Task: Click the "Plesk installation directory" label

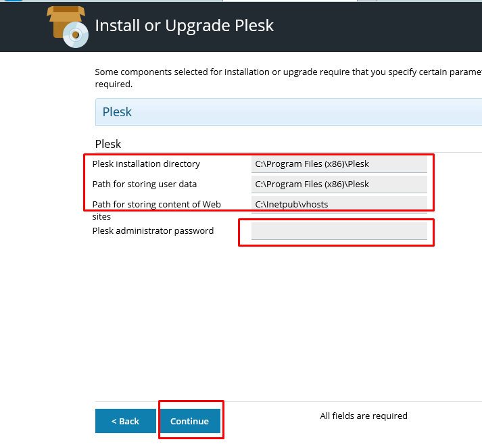Action: pyautogui.click(x=146, y=164)
